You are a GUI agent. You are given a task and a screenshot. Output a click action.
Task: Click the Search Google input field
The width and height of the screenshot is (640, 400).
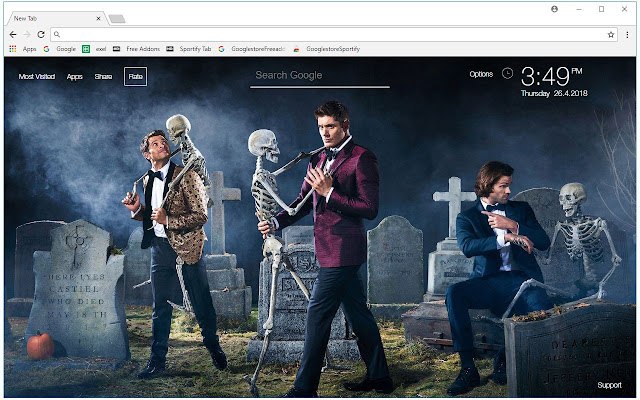[320, 76]
